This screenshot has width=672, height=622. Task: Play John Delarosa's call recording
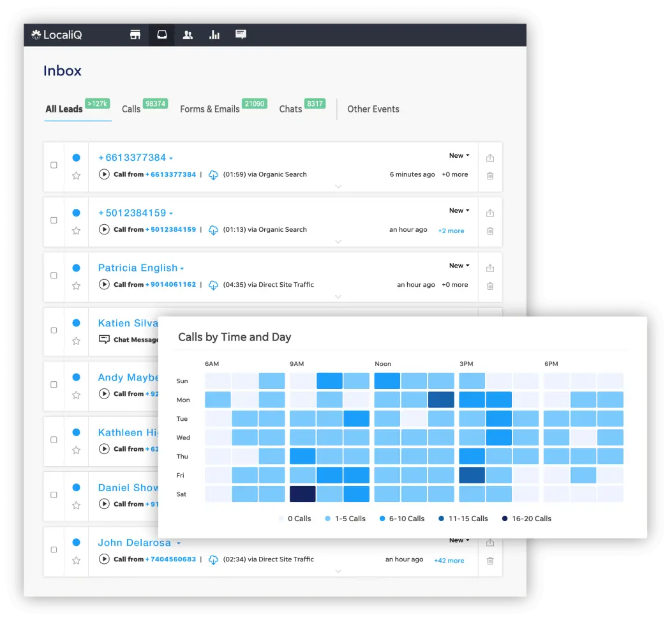click(104, 559)
